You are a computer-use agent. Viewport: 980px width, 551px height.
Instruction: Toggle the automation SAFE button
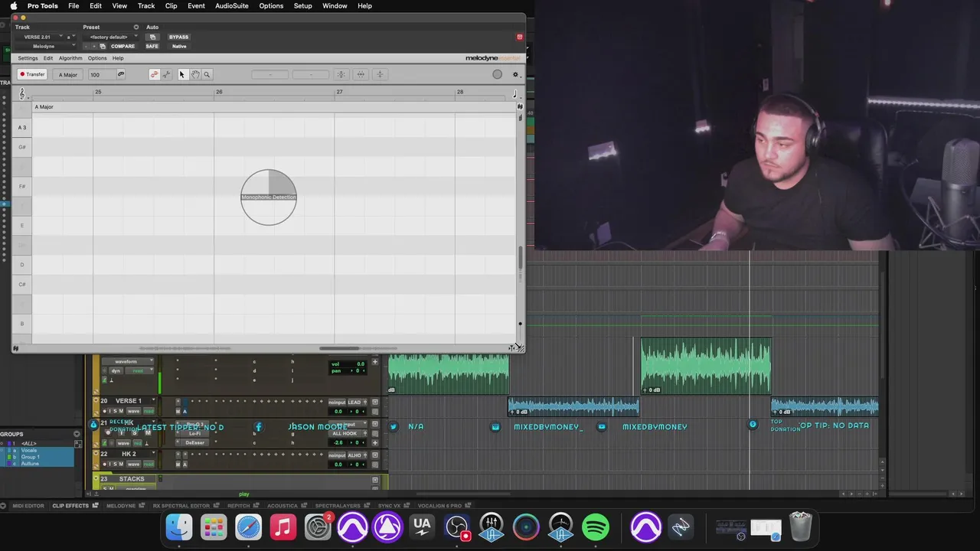click(152, 46)
